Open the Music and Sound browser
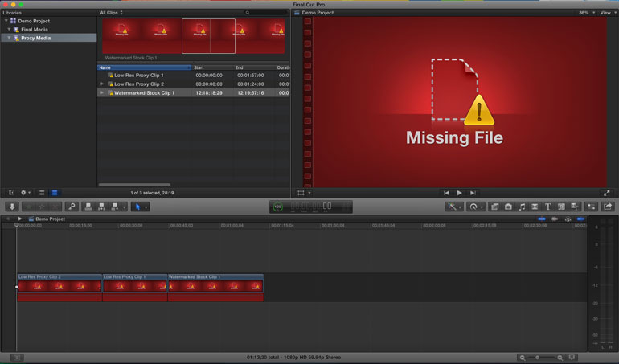Viewport: 619px width, 364px height. pos(522,207)
